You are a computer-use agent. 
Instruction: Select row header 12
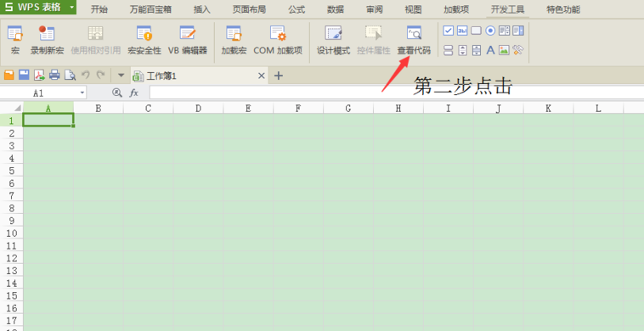pyautogui.click(x=12, y=258)
